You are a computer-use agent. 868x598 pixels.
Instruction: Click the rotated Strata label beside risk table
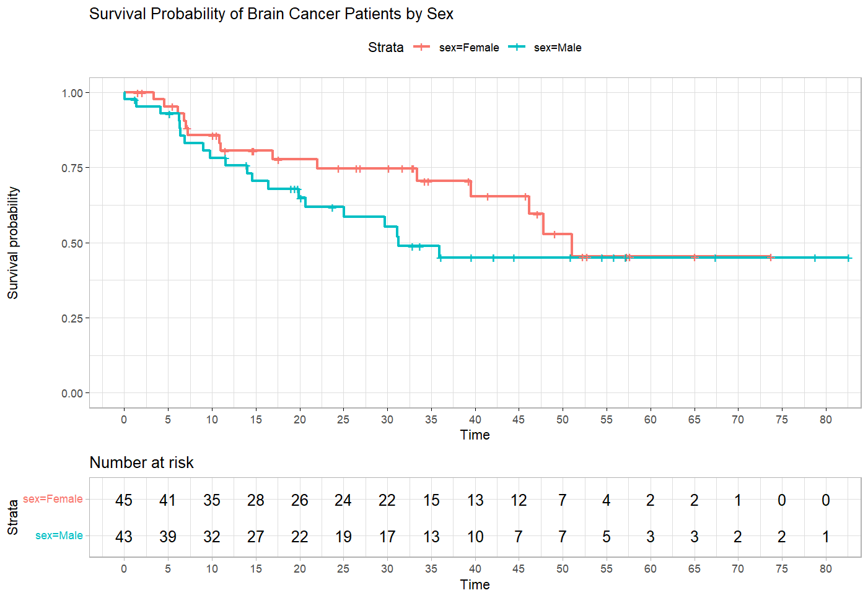[x=13, y=518]
